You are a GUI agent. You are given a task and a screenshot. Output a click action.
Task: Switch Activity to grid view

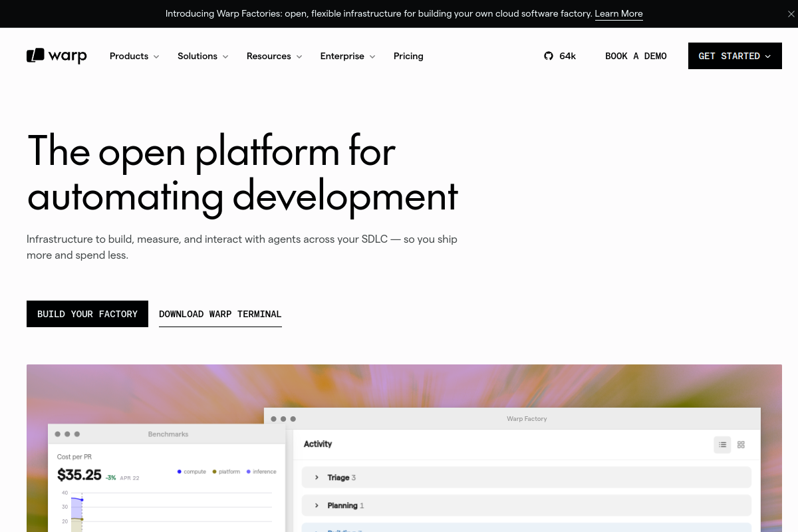coord(741,445)
